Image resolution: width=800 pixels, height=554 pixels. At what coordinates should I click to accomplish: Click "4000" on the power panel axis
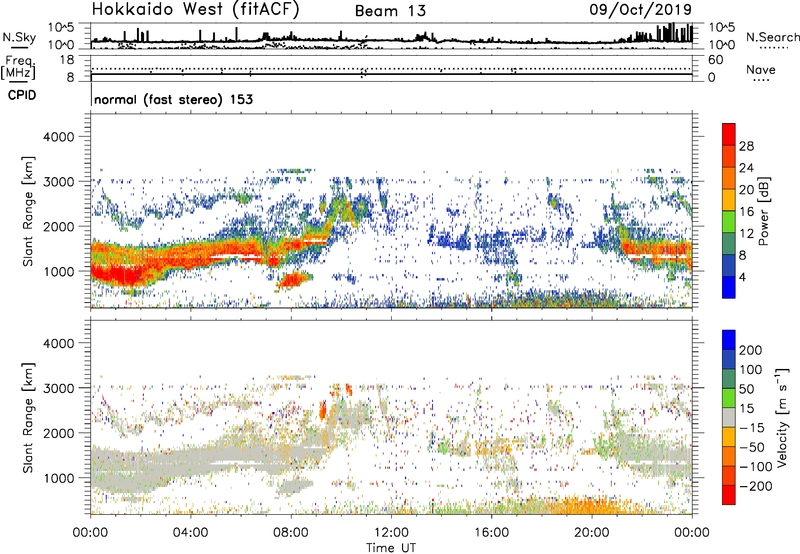click(x=59, y=137)
